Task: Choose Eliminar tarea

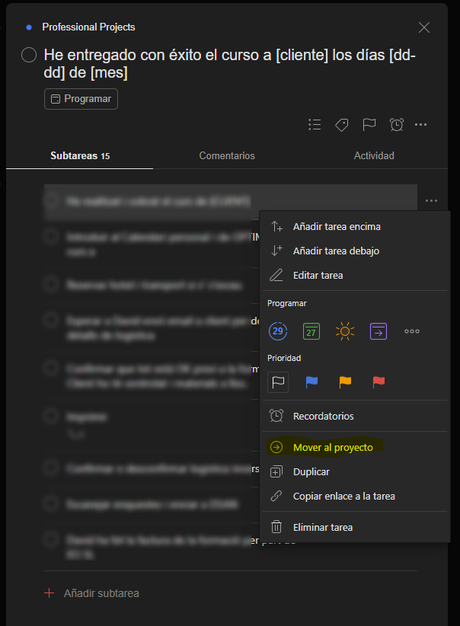Action: pos(355,527)
